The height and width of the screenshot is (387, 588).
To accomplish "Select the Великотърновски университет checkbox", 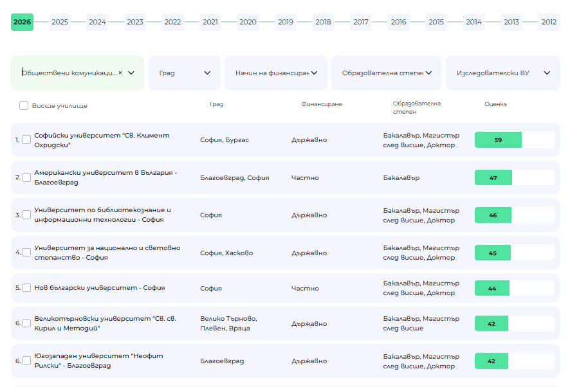I will click(x=26, y=323).
